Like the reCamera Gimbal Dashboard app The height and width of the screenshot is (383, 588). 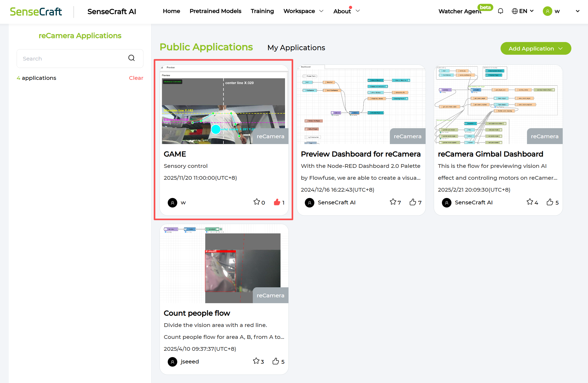click(x=550, y=202)
